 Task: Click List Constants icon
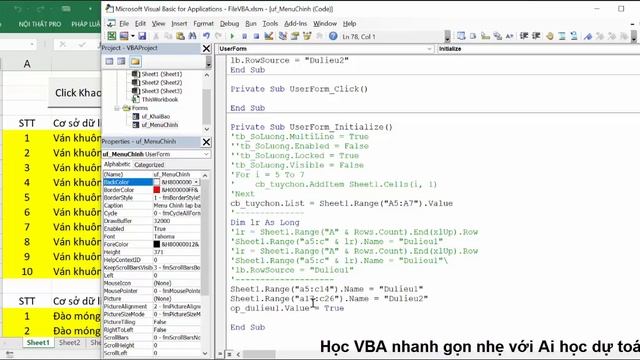(x=473, y=36)
